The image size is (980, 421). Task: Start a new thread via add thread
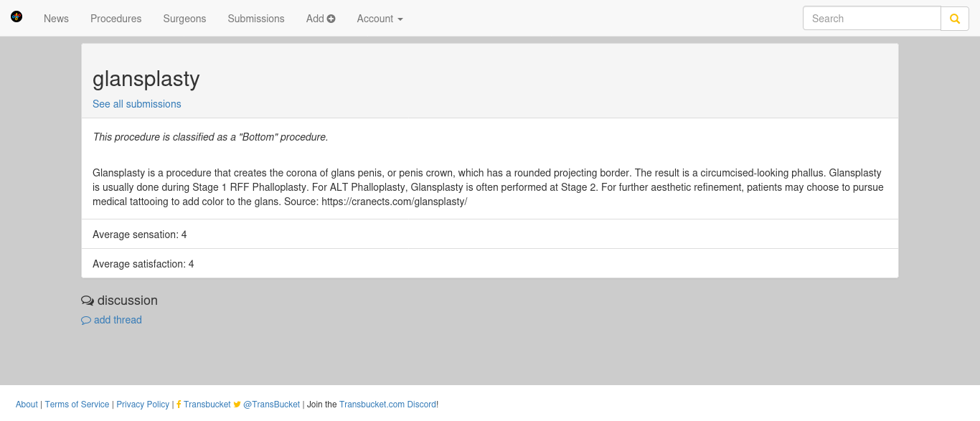[x=118, y=320]
